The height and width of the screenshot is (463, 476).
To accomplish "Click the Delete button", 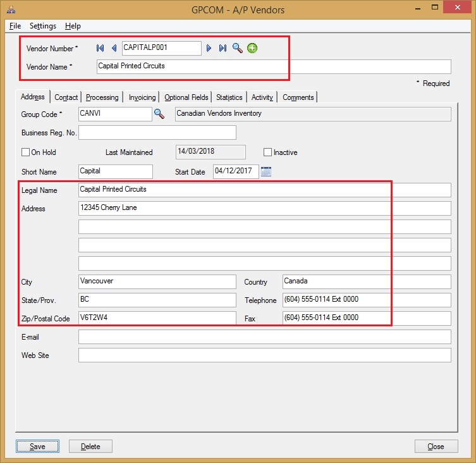I will pos(90,446).
